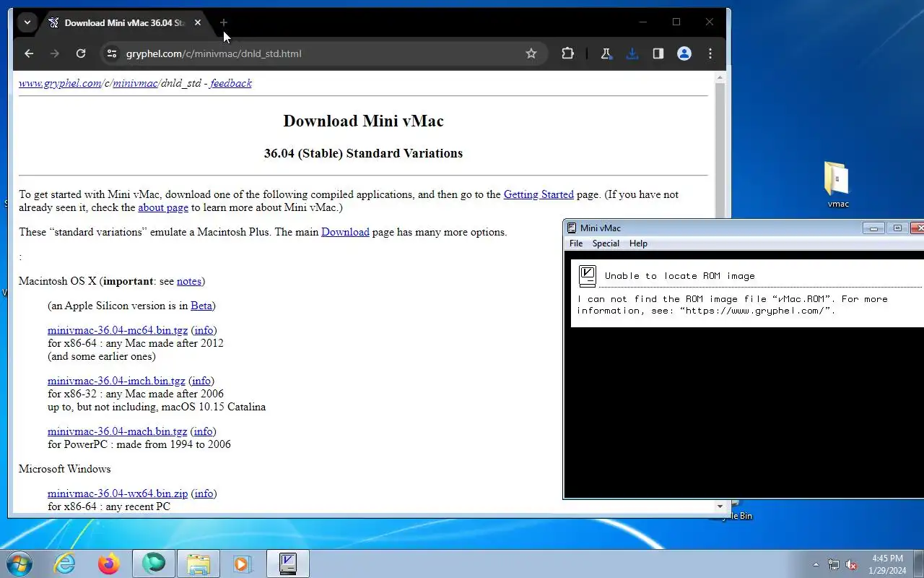Download minivmac-36.04-wx64.bin.zip
Image resolution: width=924 pixels, height=578 pixels.
click(118, 493)
